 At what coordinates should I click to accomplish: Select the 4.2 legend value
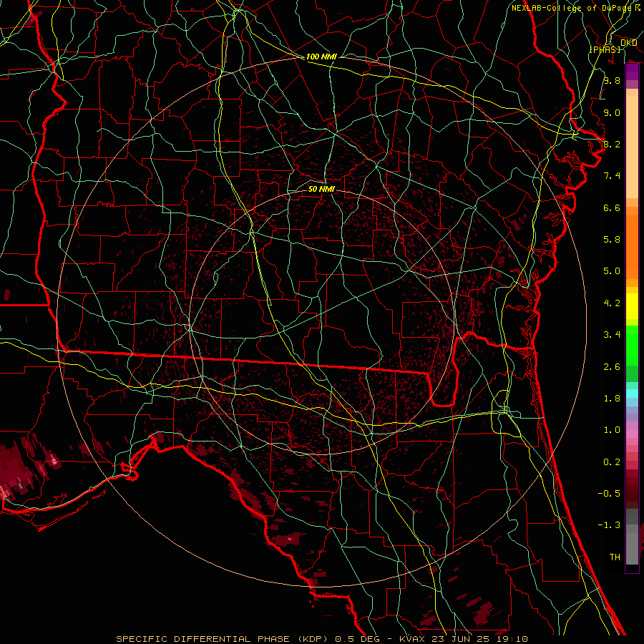[x=612, y=303]
